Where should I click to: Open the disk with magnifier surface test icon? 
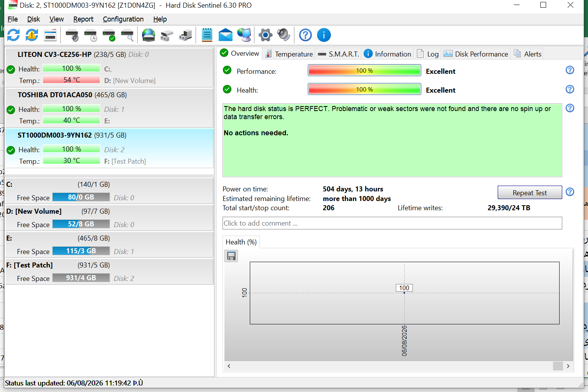point(127,35)
